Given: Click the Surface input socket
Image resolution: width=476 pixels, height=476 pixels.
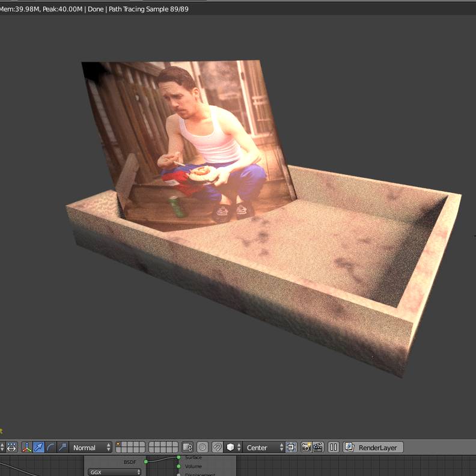Looking at the screenshot, I should (x=178, y=457).
